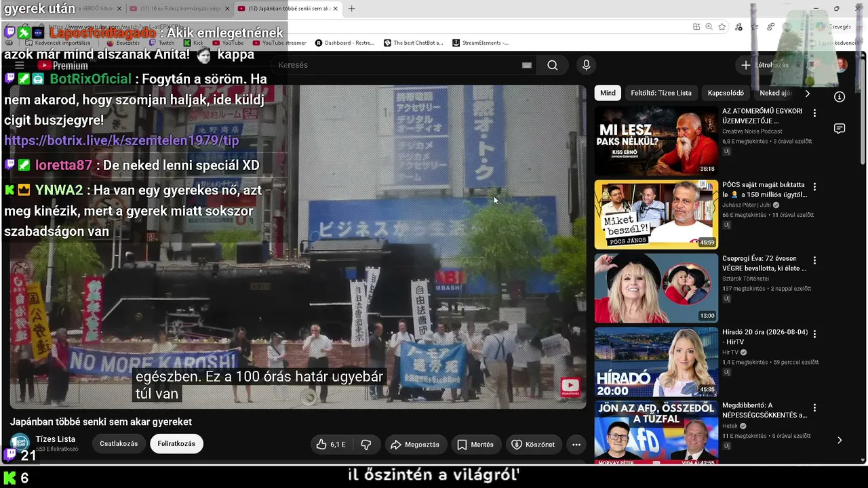
Task: Play the MI LESZ PAKS NÉLKÜL thumbnail
Action: 656,141
